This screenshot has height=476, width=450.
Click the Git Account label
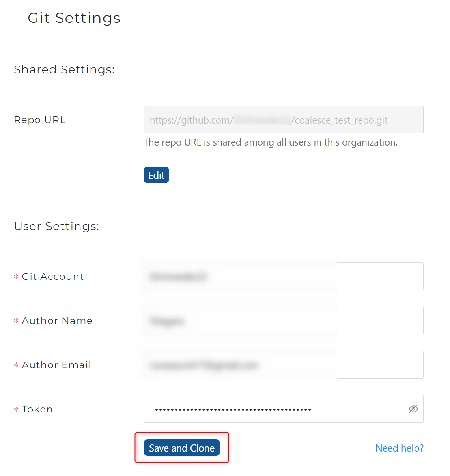click(x=53, y=277)
